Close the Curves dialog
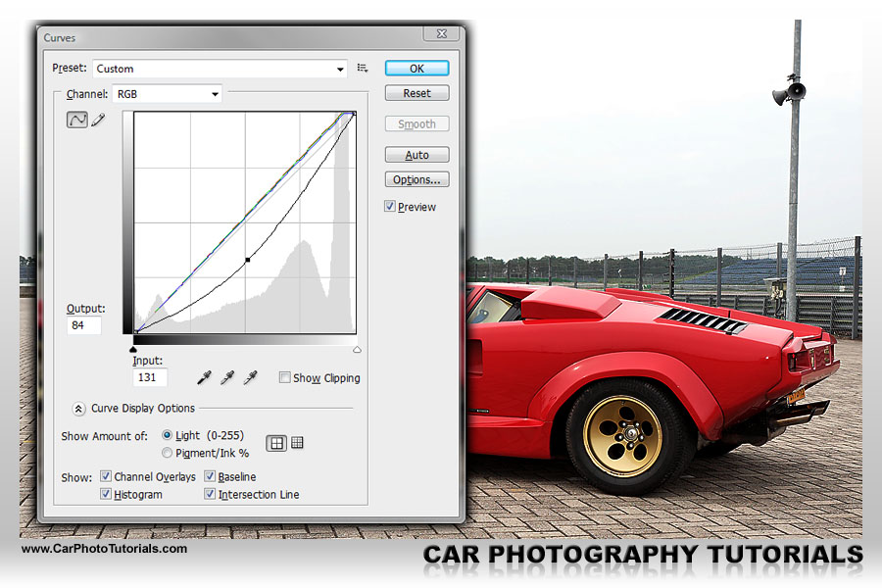Viewport: 882px width, 588px height. 442,33
